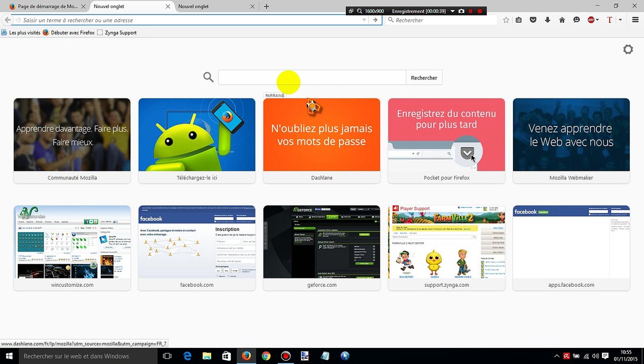The image size is (644, 364).
Task: Click the PARRAINÉ sponsored label
Action: pos(275,96)
